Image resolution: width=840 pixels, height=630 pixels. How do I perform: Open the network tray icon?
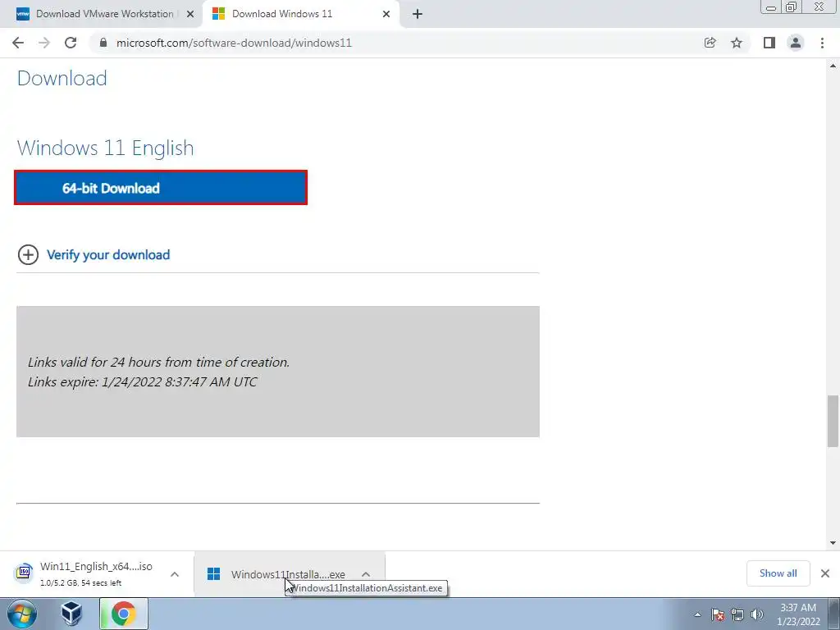point(737,614)
